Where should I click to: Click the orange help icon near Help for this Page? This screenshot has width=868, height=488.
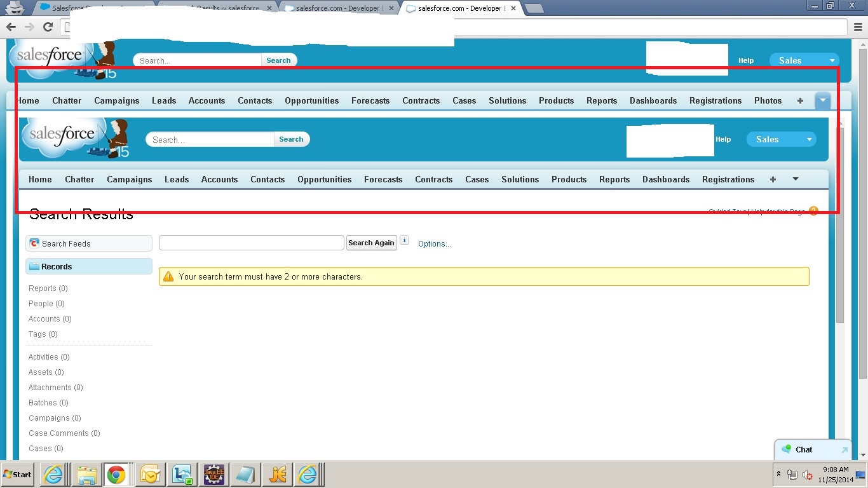[x=813, y=211]
